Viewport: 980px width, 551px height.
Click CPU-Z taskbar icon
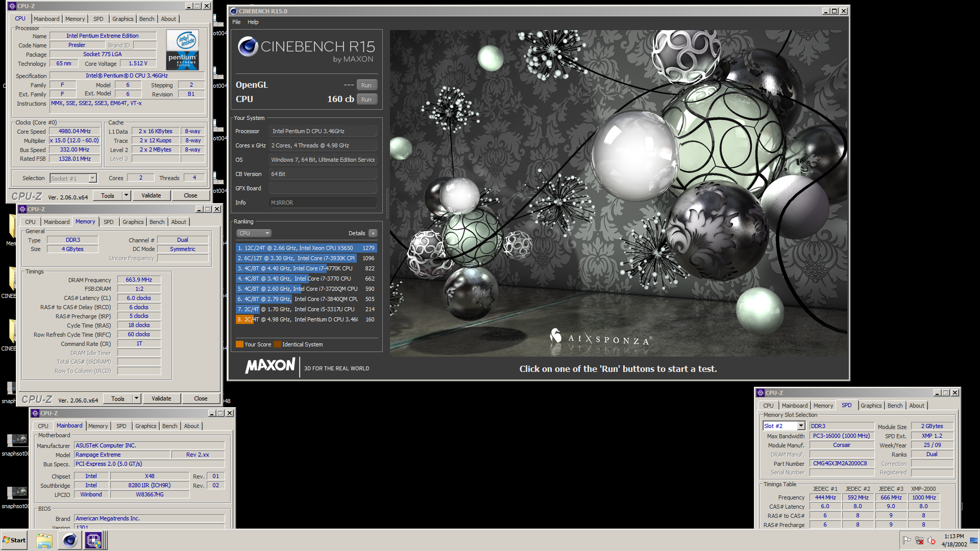[94, 540]
